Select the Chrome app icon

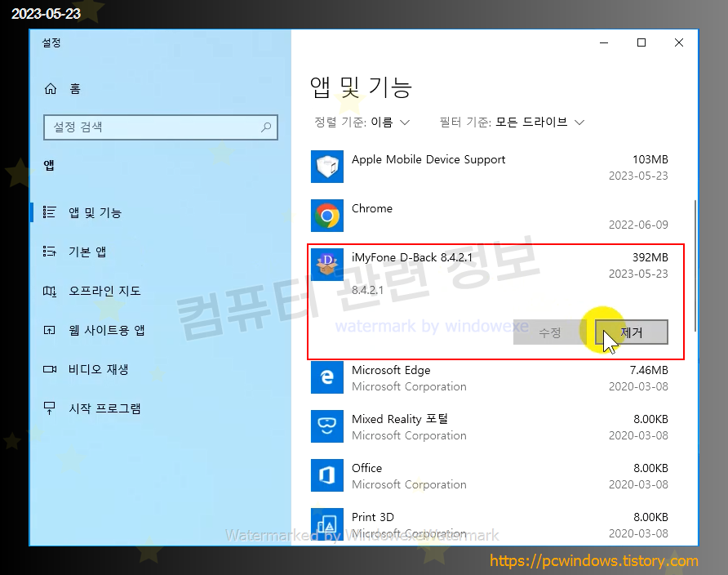click(x=327, y=216)
